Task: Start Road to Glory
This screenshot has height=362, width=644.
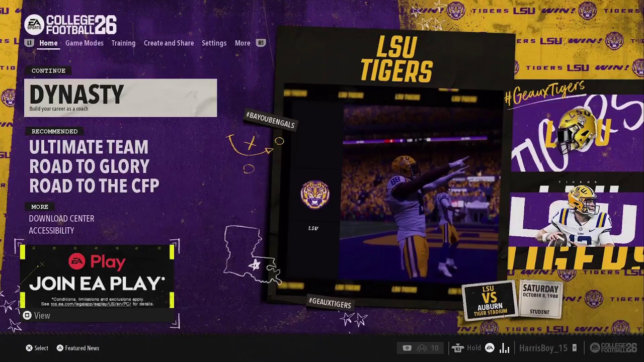Action: 89,166
